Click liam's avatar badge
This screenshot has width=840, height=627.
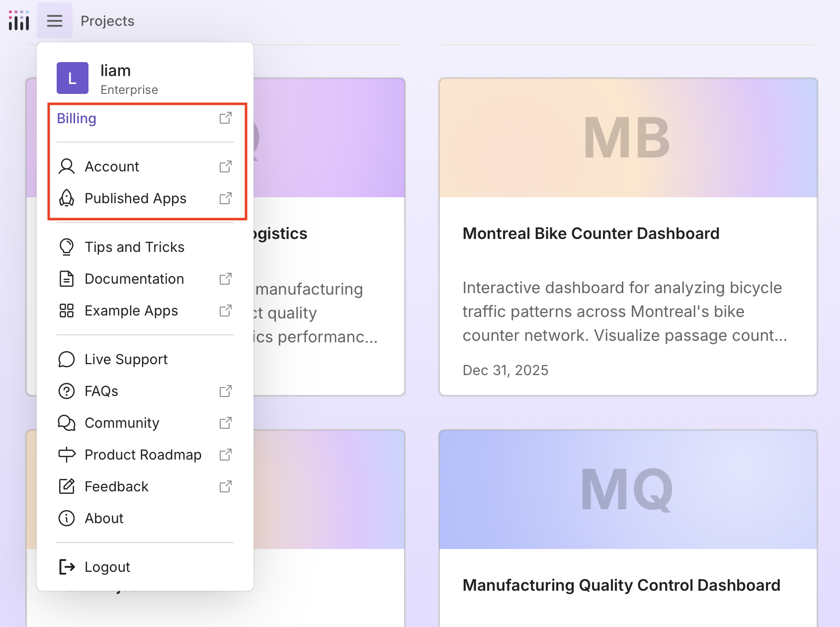[72, 78]
